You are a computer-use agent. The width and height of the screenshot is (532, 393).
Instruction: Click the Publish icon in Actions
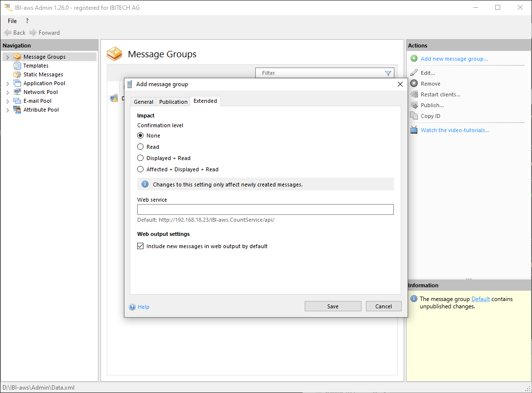[x=414, y=105]
